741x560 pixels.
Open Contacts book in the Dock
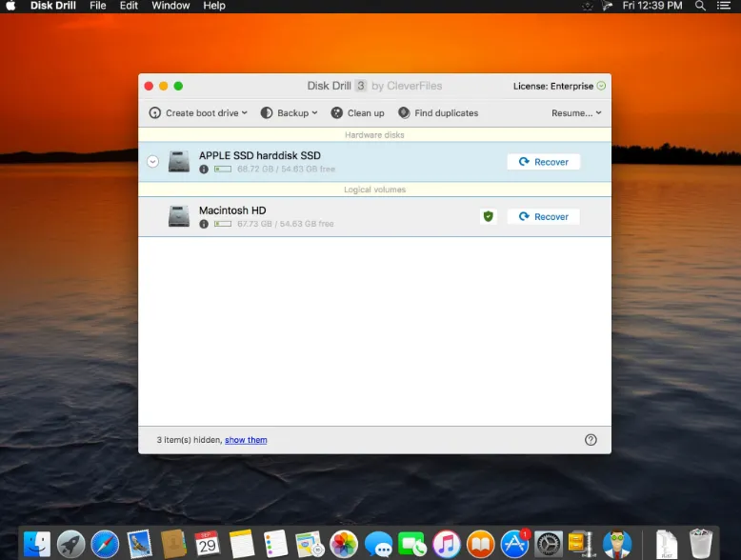point(173,544)
